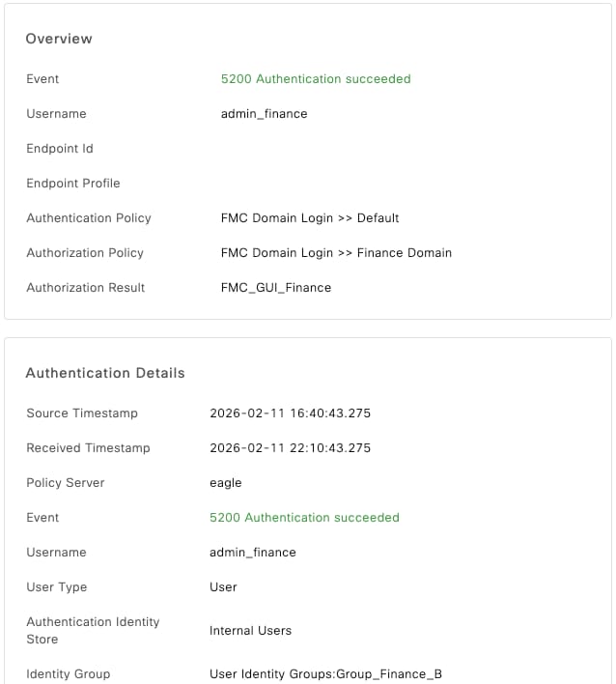Image resolution: width=616 pixels, height=684 pixels.
Task: Click the Authentication Identity Store label
Action: 93,631
